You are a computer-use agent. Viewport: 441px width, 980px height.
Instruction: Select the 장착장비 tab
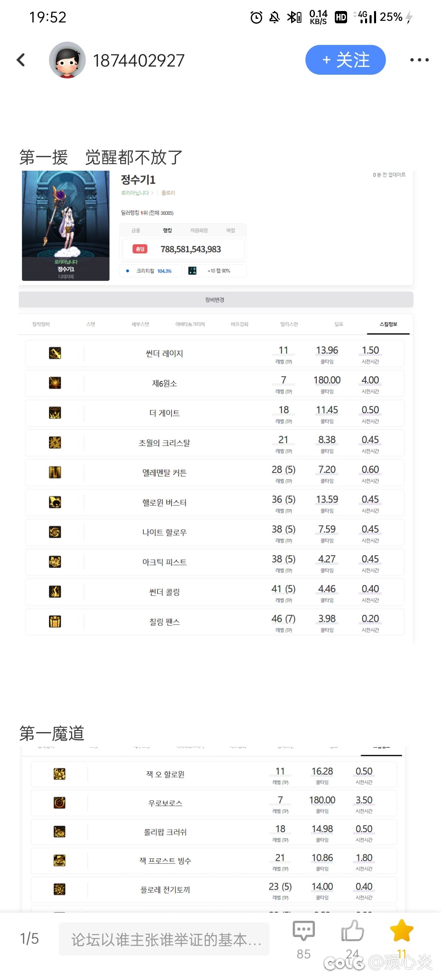[x=41, y=324]
